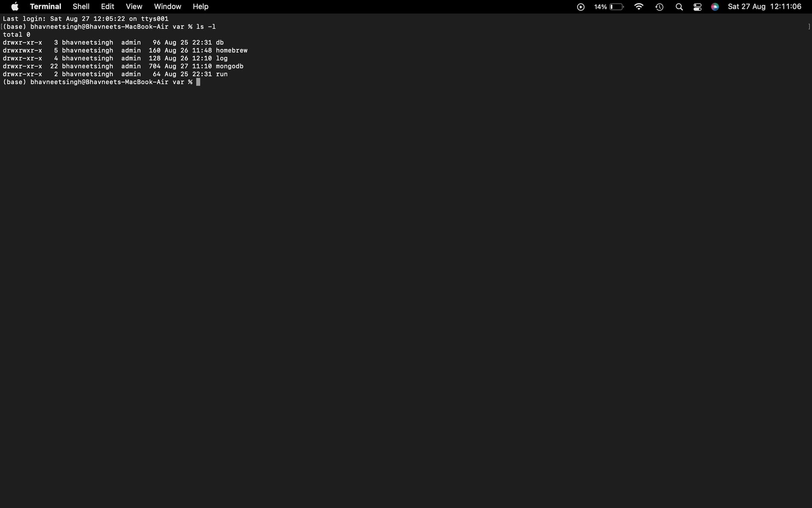Open the Shell menu
Viewport: 812px width, 508px height.
[81, 6]
